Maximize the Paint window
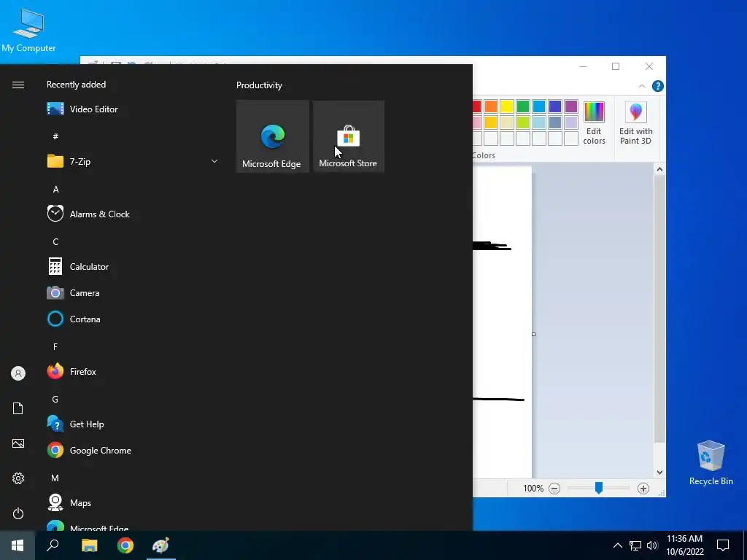 [x=616, y=66]
